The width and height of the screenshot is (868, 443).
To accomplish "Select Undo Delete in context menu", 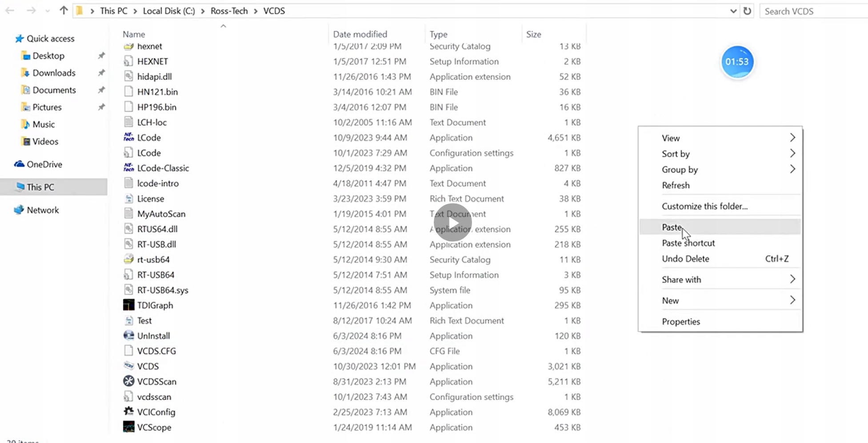I will tap(720, 258).
